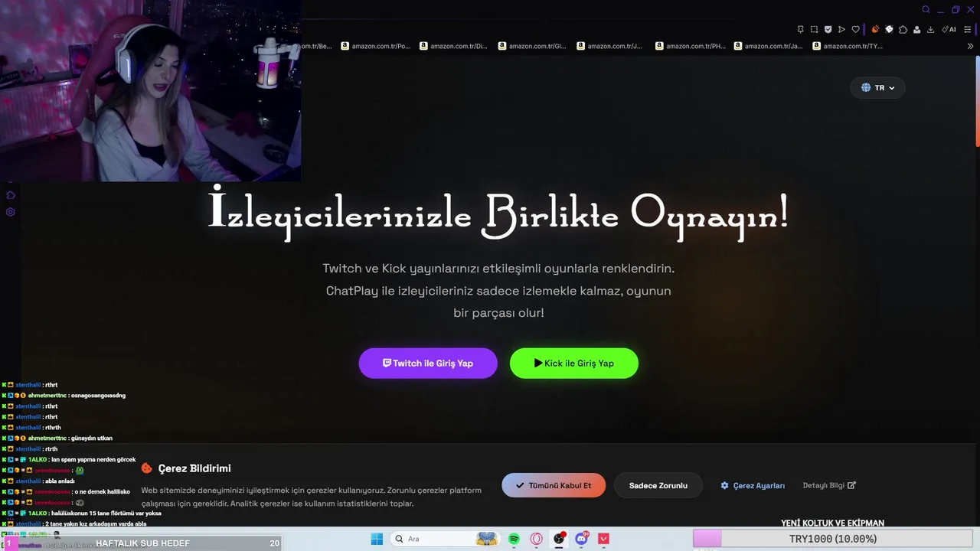Open the extensions puzzle piece icon
The width and height of the screenshot is (980, 551).
(903, 30)
